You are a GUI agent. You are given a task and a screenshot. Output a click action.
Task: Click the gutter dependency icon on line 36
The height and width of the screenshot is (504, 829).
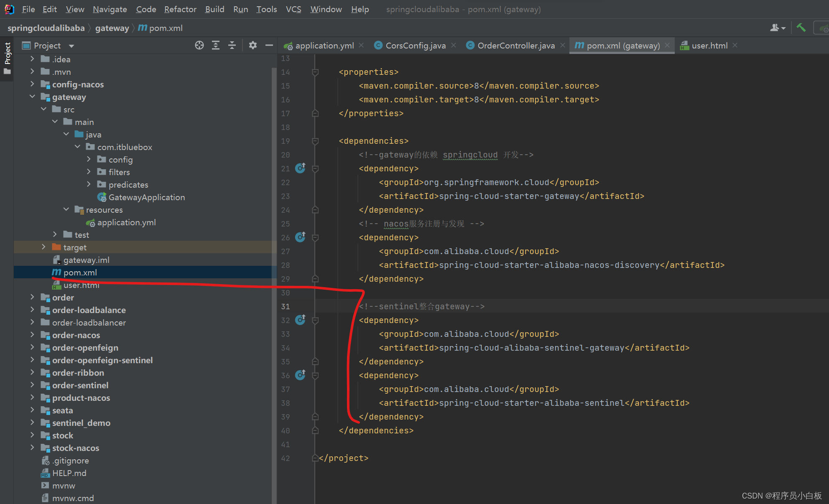tap(301, 375)
